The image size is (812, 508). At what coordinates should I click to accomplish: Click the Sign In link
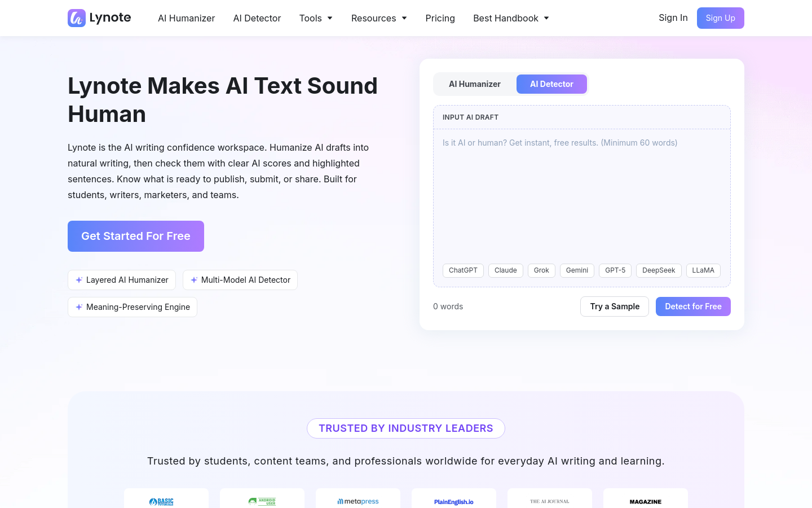tap(673, 17)
